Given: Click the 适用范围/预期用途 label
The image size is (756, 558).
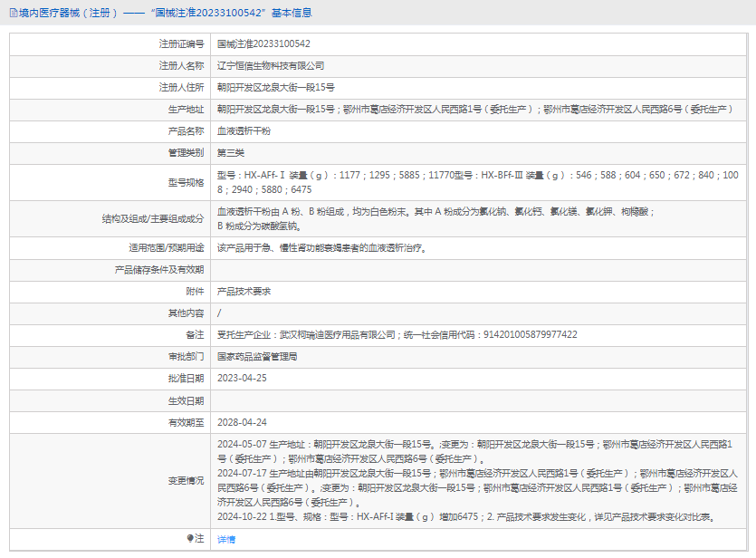Looking at the screenshot, I should [166, 248].
